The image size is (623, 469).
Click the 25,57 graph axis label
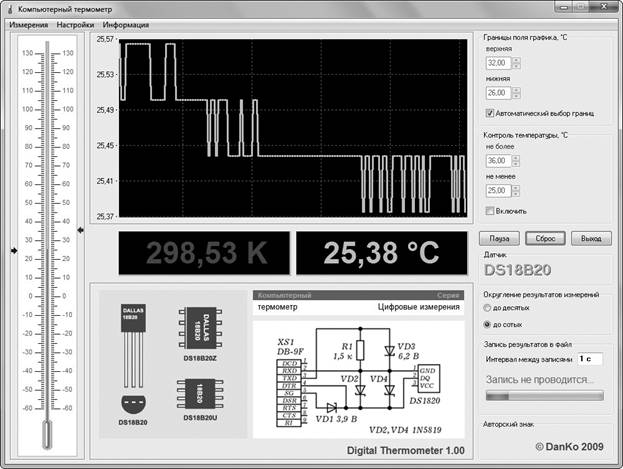tap(105, 39)
